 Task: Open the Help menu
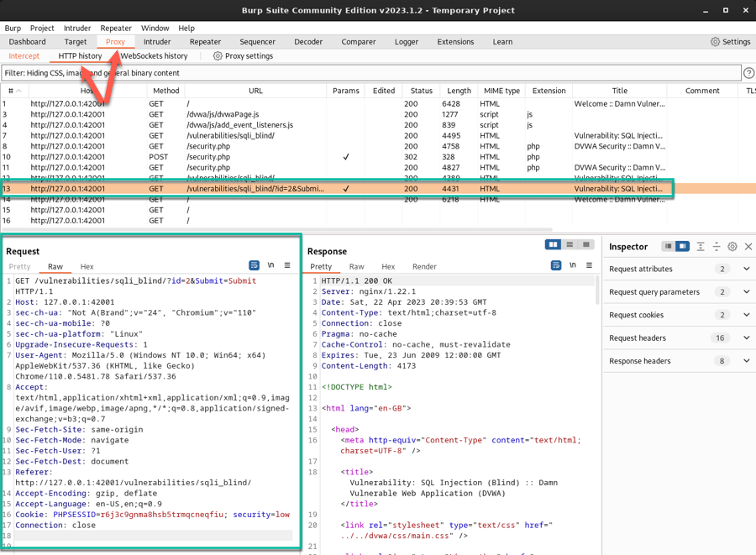click(x=186, y=28)
